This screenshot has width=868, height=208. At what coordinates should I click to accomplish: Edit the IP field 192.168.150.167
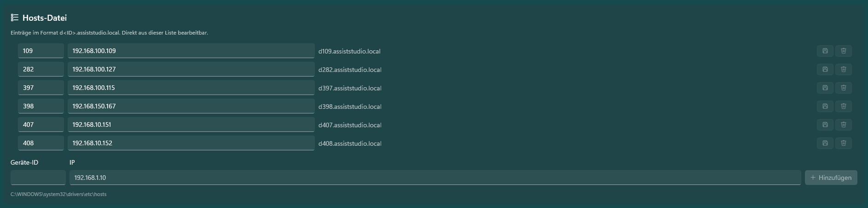[191, 106]
